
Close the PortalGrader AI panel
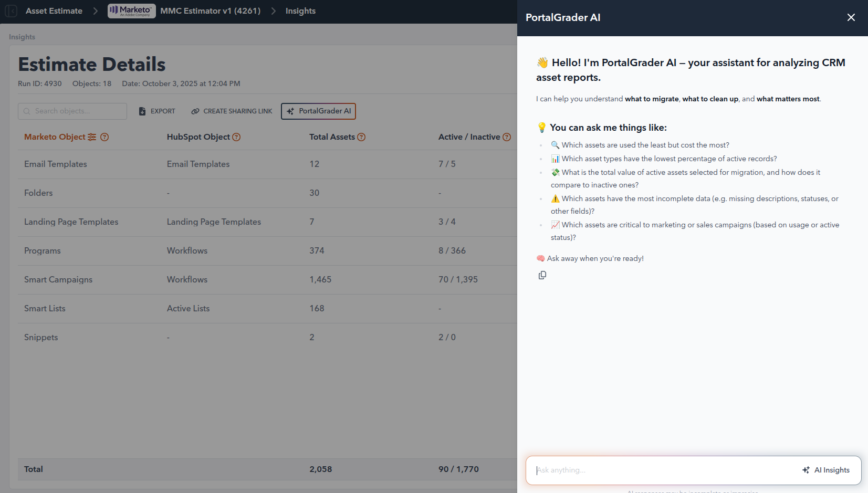tap(851, 17)
